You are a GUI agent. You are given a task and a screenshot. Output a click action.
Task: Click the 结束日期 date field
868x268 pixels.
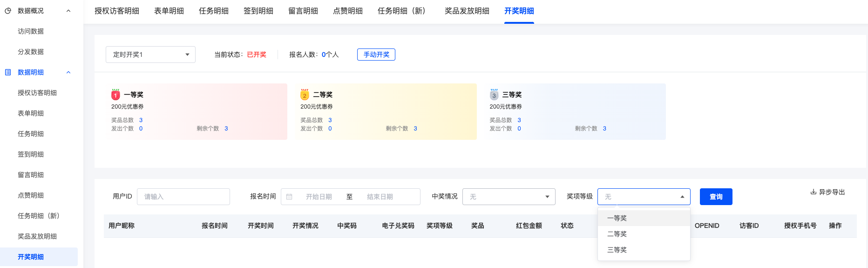(380, 197)
